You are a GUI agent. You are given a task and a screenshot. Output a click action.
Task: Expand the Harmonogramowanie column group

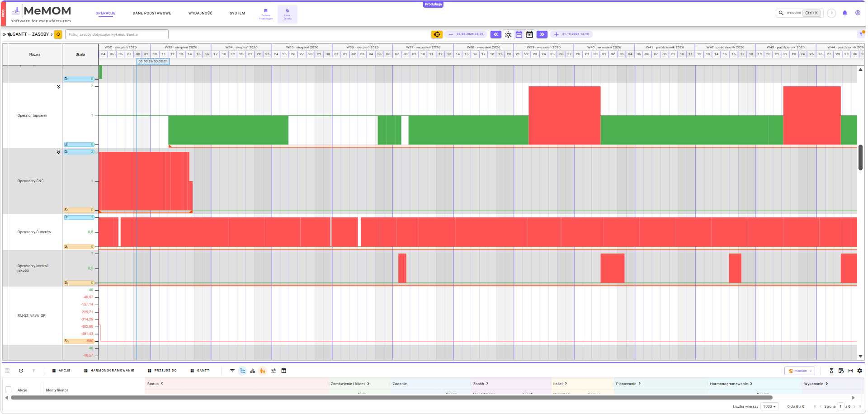[x=751, y=384]
